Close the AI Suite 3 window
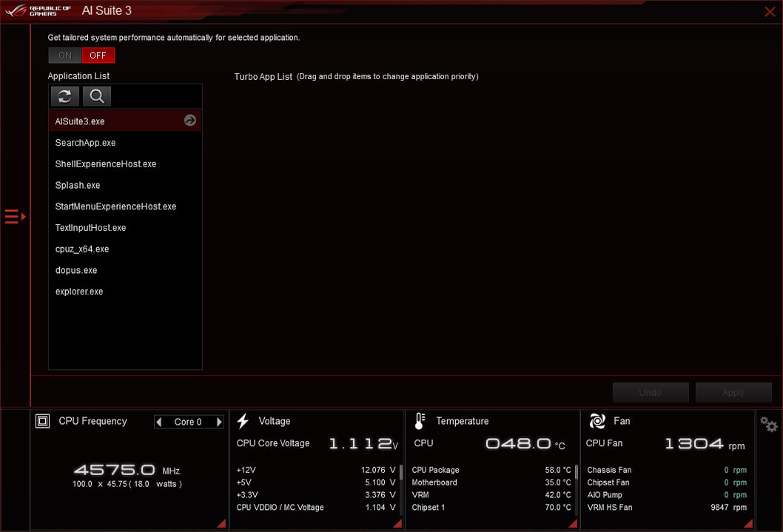Viewport: 783px width, 532px height. (x=770, y=12)
